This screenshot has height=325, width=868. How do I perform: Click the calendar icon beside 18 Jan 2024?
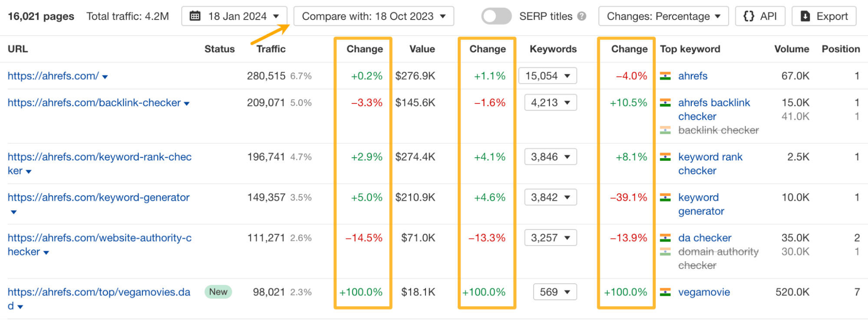[195, 17]
